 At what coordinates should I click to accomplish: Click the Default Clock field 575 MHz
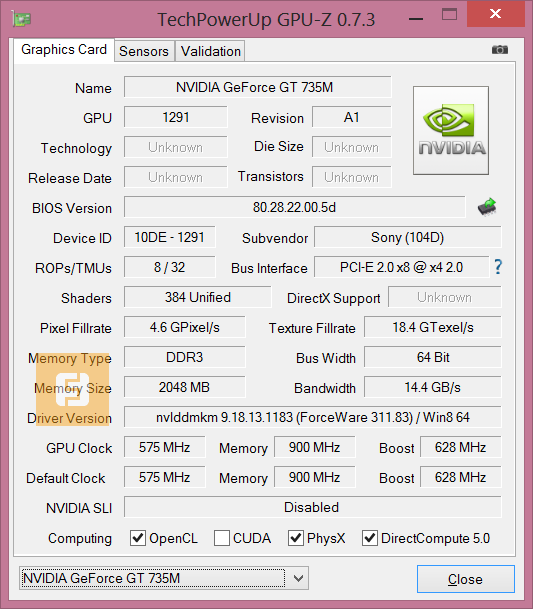click(x=165, y=477)
